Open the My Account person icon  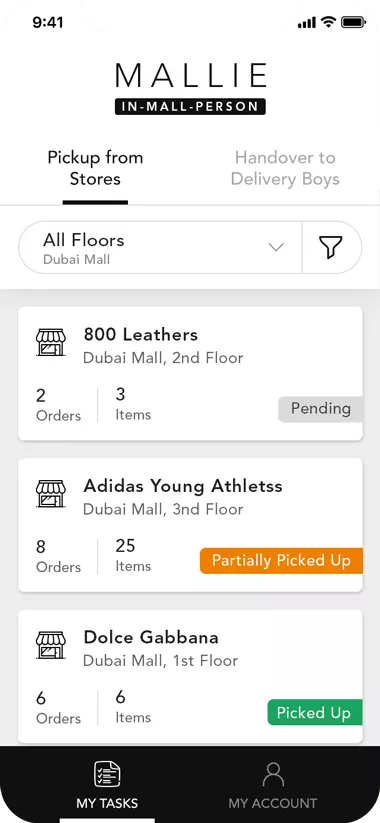tap(273, 775)
